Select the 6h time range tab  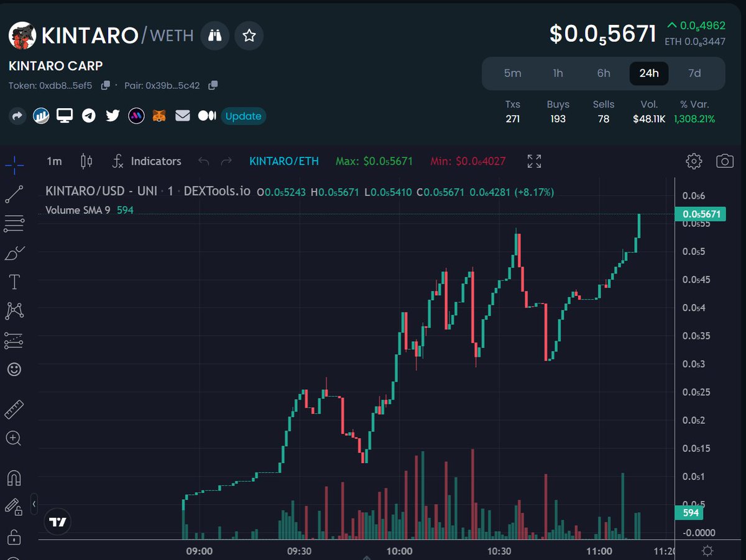604,73
